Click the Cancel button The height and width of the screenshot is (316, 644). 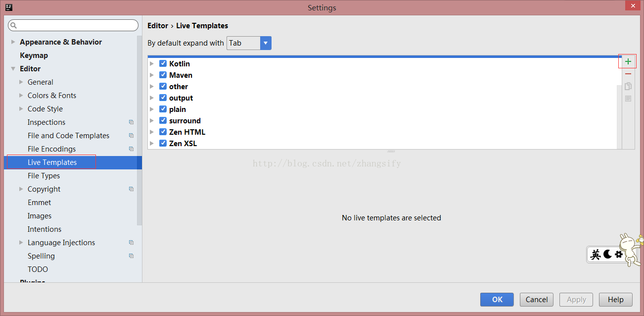coord(537,300)
